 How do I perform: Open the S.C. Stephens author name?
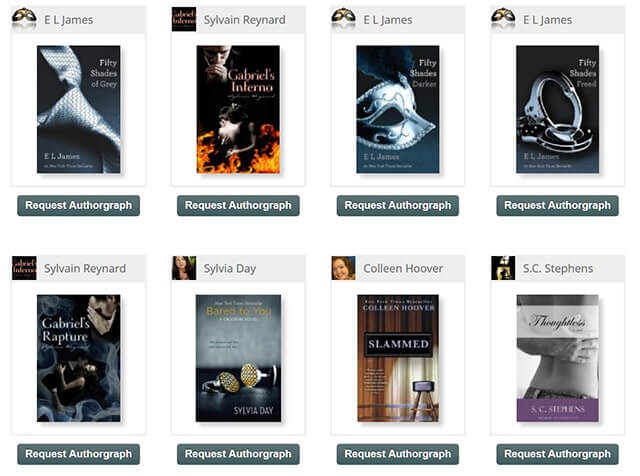pyautogui.click(x=558, y=268)
